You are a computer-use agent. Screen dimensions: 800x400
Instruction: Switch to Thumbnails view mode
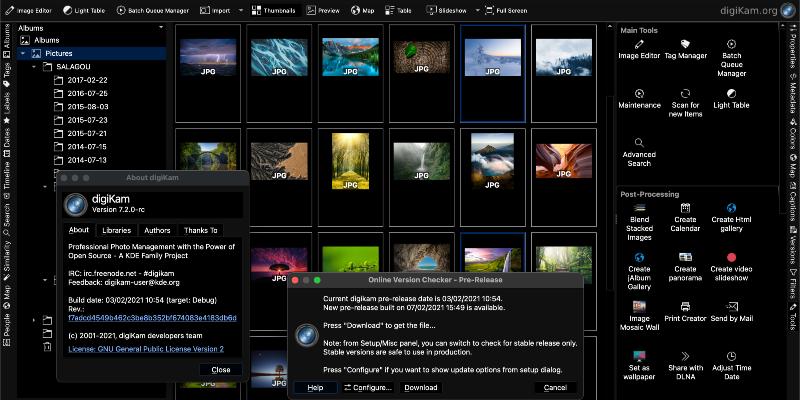[272, 9]
